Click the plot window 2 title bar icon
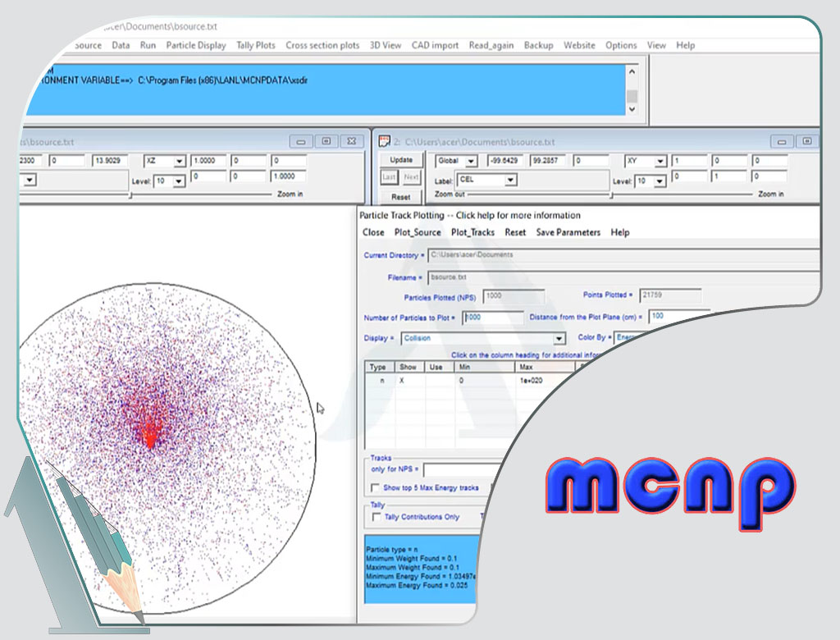 383,141
